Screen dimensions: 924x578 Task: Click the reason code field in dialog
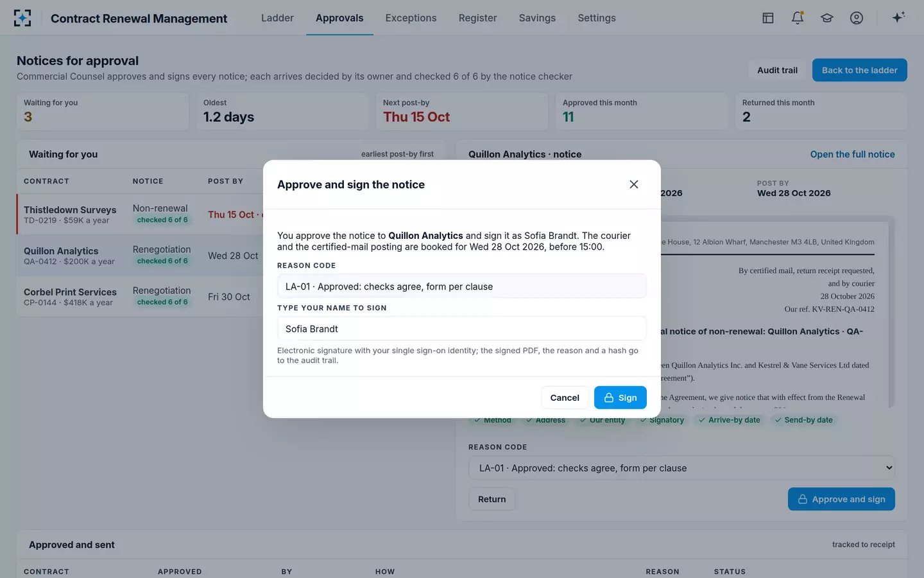pos(462,286)
